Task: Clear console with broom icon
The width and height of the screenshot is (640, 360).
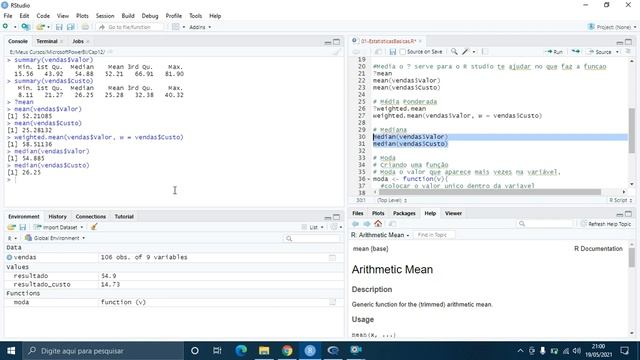Action: click(336, 52)
